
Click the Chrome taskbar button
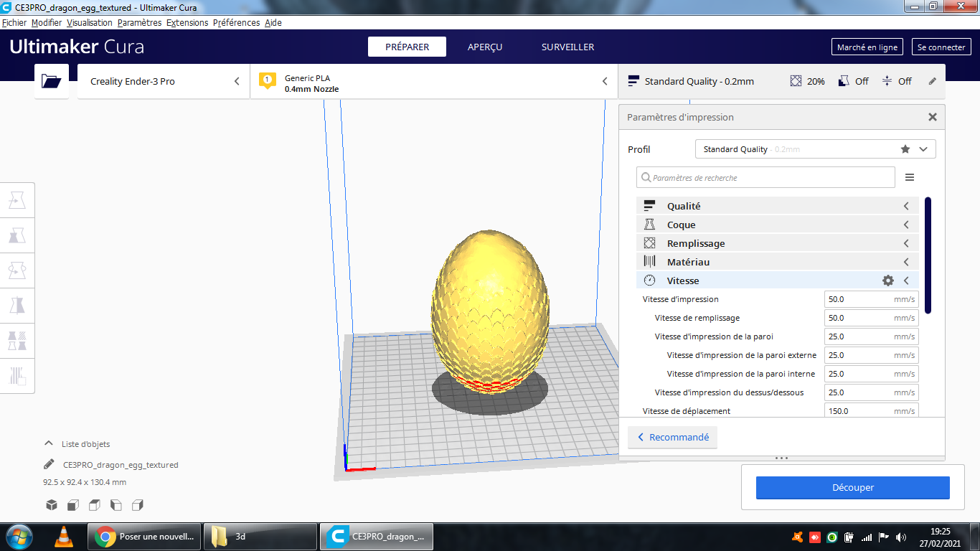[144, 536]
